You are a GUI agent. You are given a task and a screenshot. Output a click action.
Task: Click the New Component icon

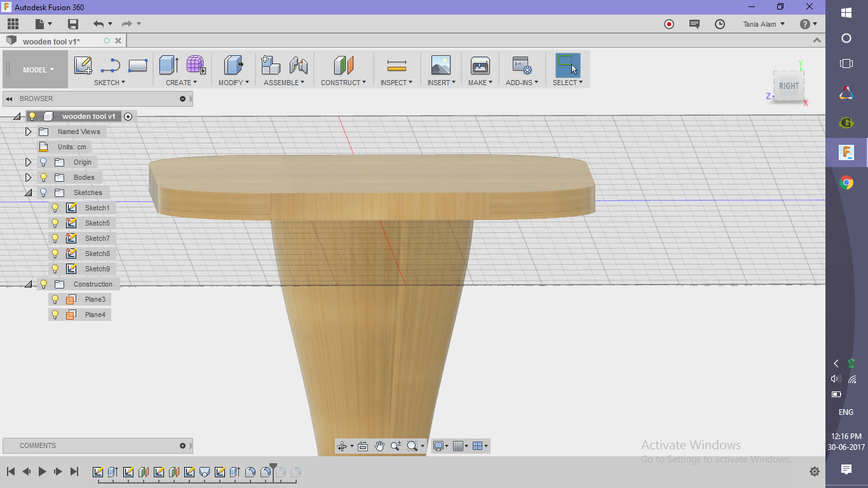(x=271, y=65)
